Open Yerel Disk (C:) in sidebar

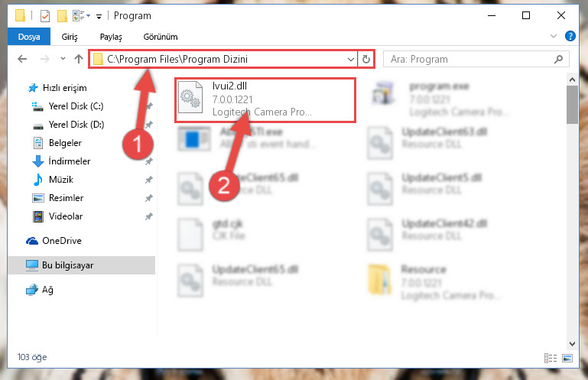pos(76,106)
